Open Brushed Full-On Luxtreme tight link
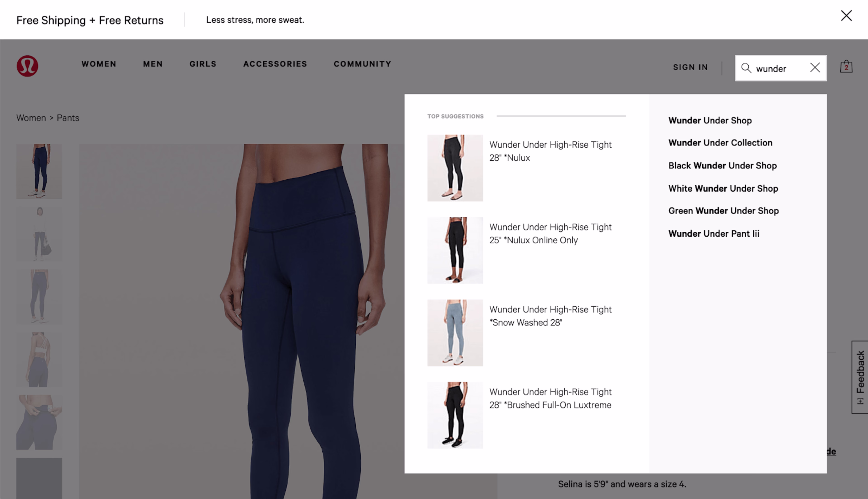Image resolution: width=868 pixels, height=499 pixels. (550, 398)
